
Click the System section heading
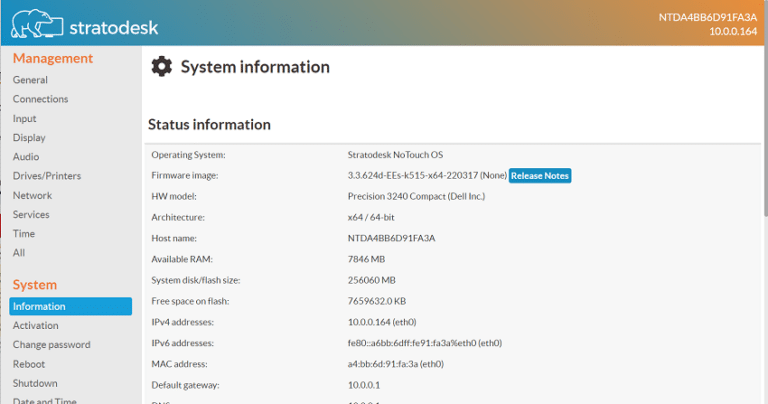(x=35, y=285)
